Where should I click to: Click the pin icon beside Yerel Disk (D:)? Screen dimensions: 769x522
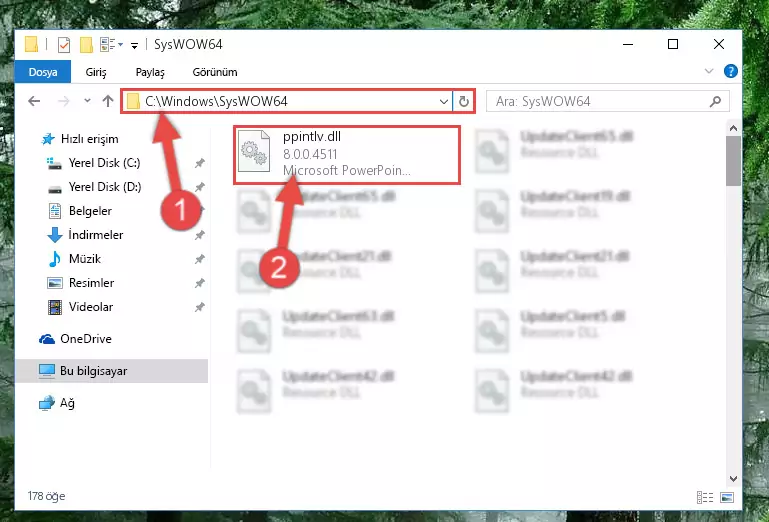[x=199, y=187]
